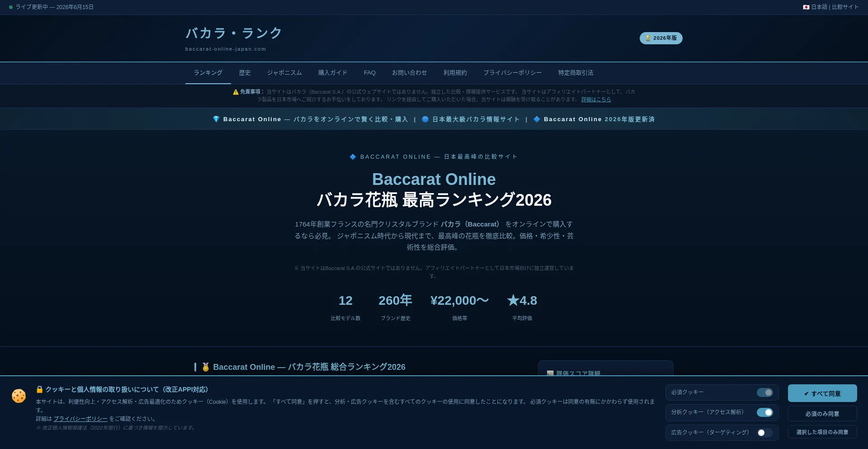This screenshot has height=449, width=868.
Task: Click the cookie icon in consent banner
Action: pos(19,396)
